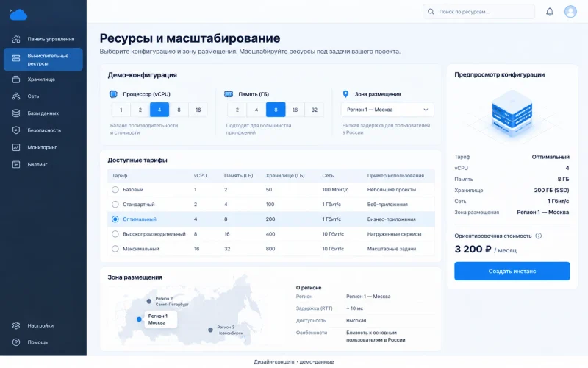Screen dimensions: 588x368
Task: Click the Тариф column header
Action: click(x=120, y=175)
